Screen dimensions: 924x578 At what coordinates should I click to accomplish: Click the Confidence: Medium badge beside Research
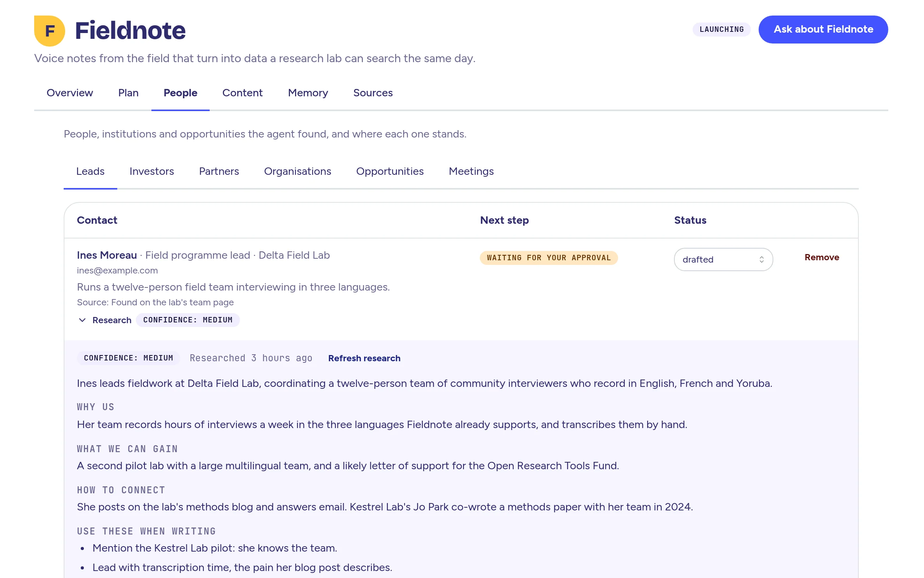(188, 320)
